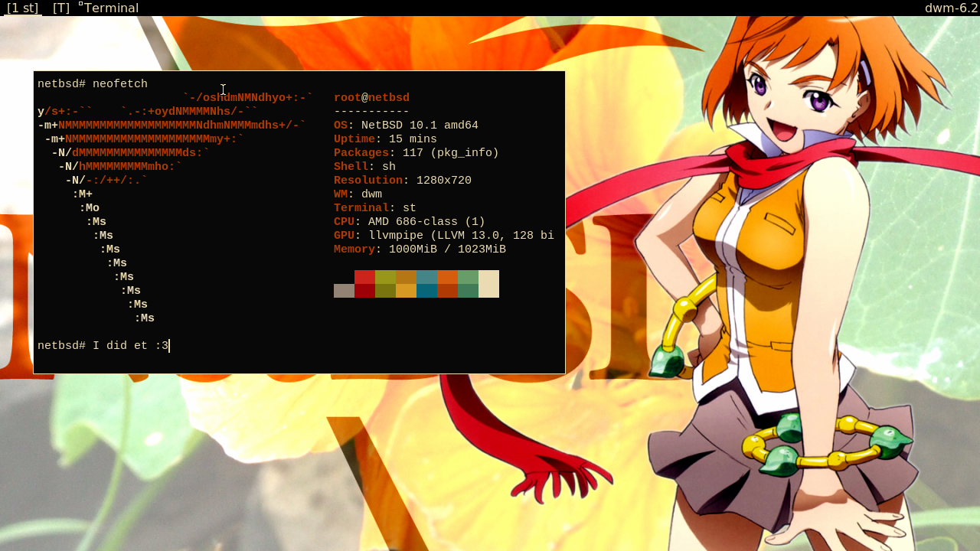This screenshot has width=980, height=551.
Task: Click the gray taupe palette swatch
Action: point(344,291)
